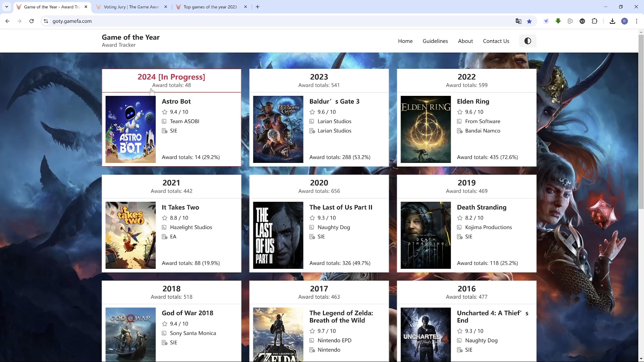The width and height of the screenshot is (644, 362).
Task: Click the Elden Ring cover art
Action: click(x=426, y=129)
